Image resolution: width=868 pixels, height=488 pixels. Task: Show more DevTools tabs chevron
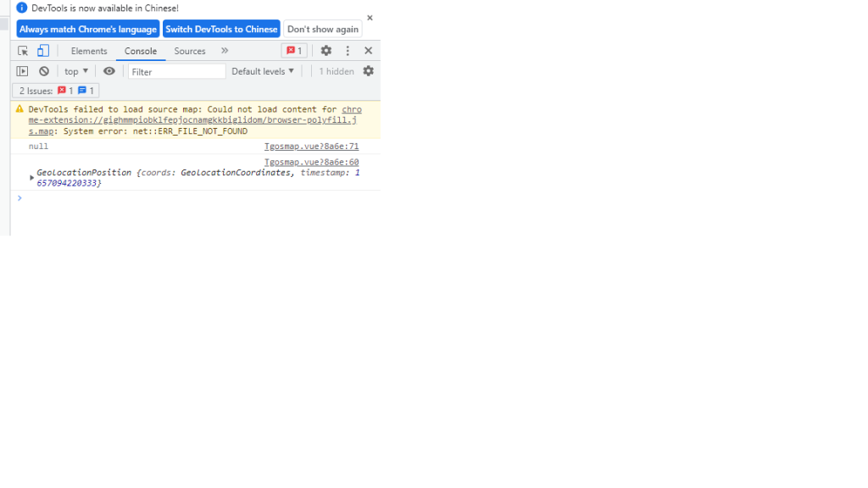coord(225,50)
